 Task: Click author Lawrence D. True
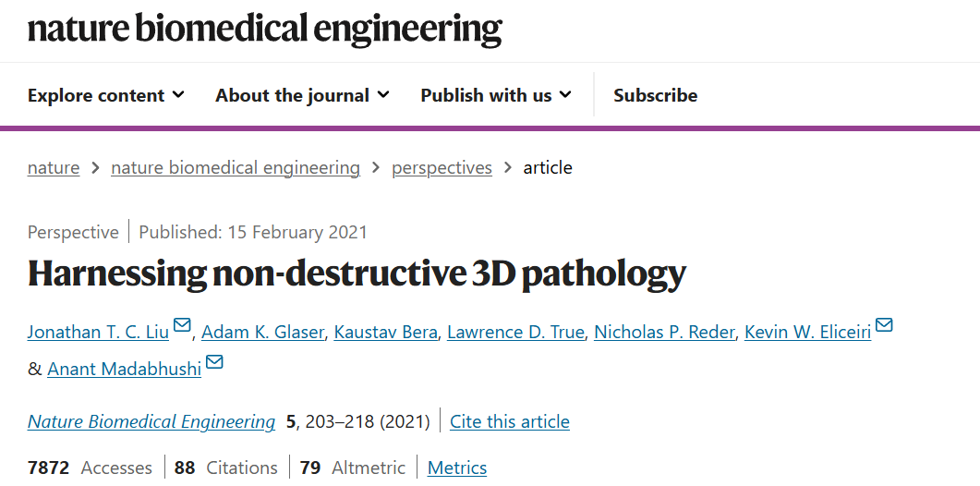pos(515,332)
